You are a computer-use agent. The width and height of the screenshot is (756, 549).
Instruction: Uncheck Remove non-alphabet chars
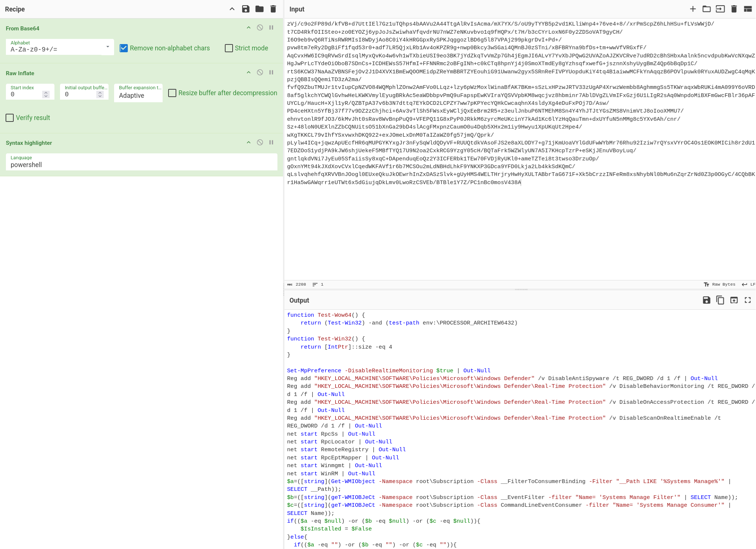coord(124,48)
